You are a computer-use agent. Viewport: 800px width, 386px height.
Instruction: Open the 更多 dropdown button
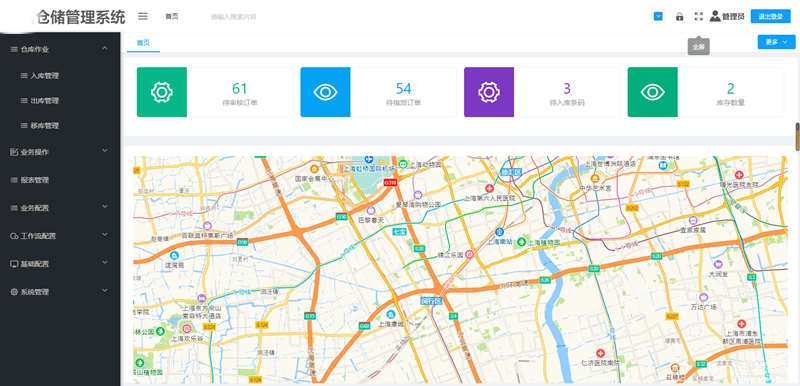pyautogui.click(x=776, y=42)
